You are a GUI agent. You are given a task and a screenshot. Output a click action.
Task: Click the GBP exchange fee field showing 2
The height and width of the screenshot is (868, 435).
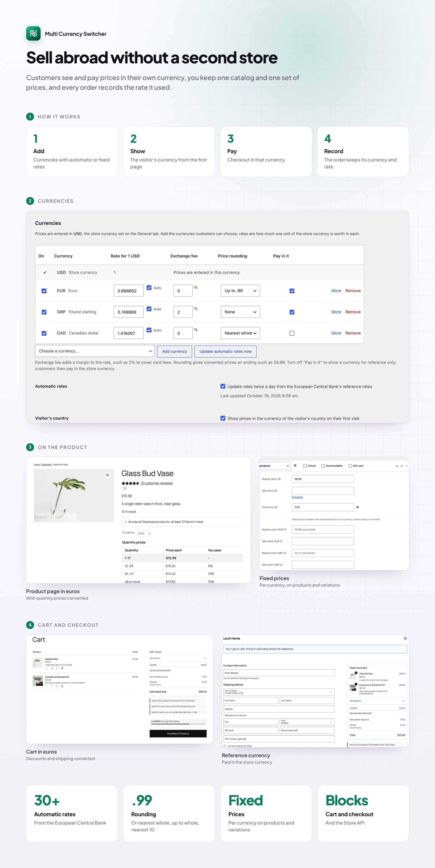[x=183, y=312]
